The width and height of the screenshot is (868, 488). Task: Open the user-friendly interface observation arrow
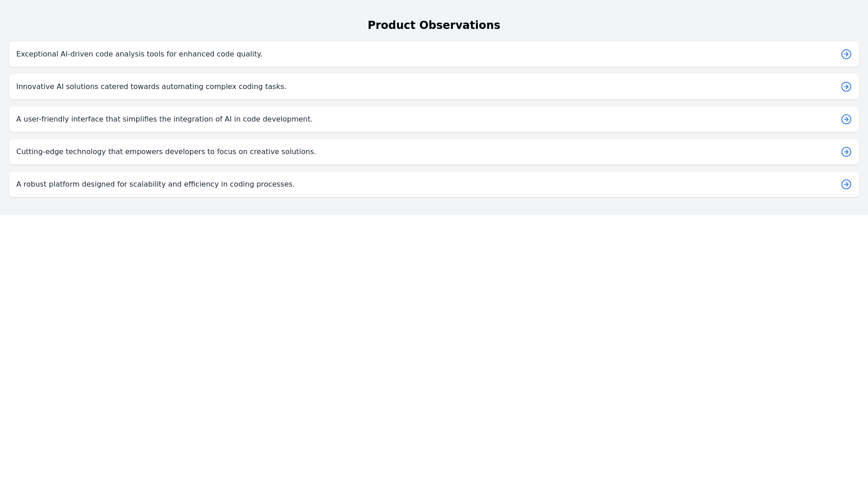pos(846,119)
